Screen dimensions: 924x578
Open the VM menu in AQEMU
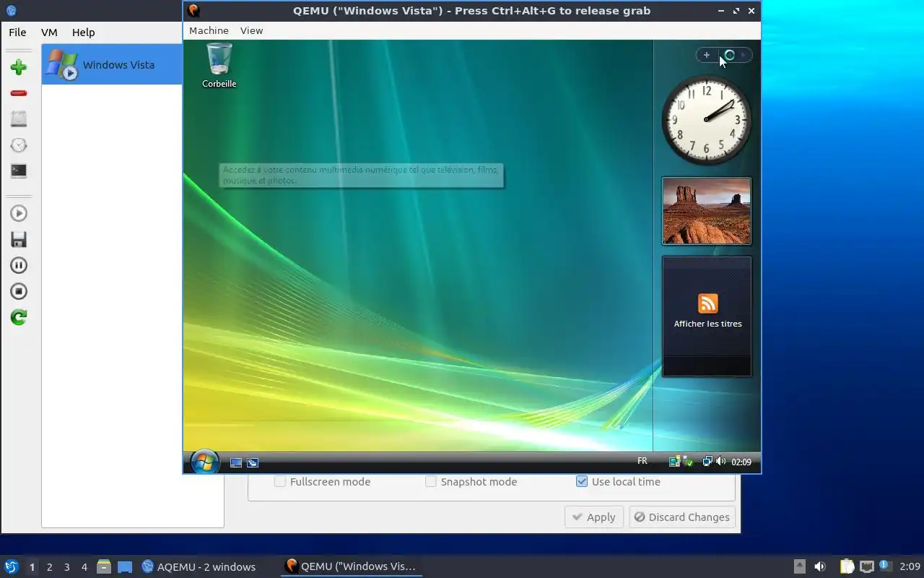click(x=49, y=32)
